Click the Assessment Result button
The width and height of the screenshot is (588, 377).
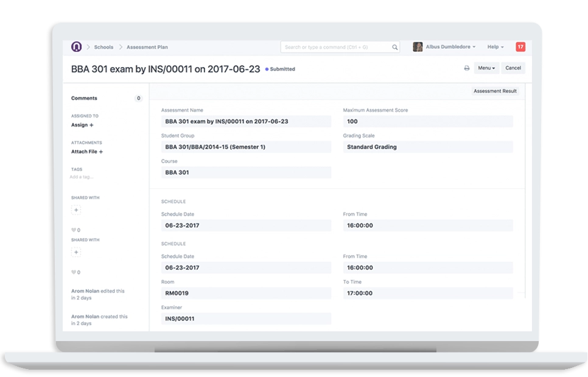pos(495,91)
